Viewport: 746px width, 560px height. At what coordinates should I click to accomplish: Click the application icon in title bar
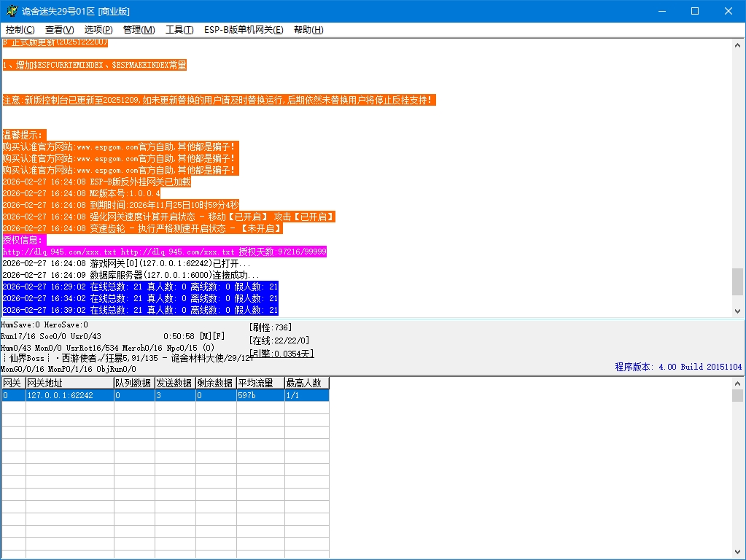point(12,11)
